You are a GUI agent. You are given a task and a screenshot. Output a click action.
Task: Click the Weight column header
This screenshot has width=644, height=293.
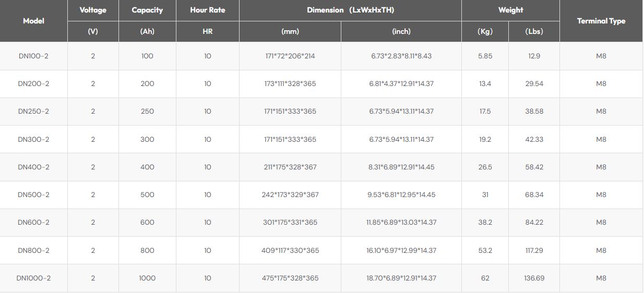click(x=510, y=10)
